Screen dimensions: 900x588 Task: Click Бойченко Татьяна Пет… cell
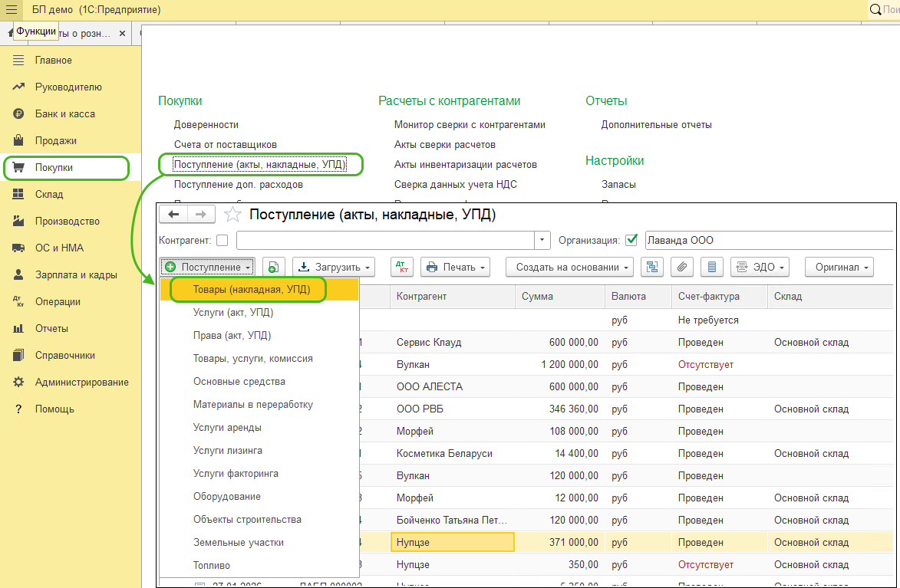(x=452, y=521)
